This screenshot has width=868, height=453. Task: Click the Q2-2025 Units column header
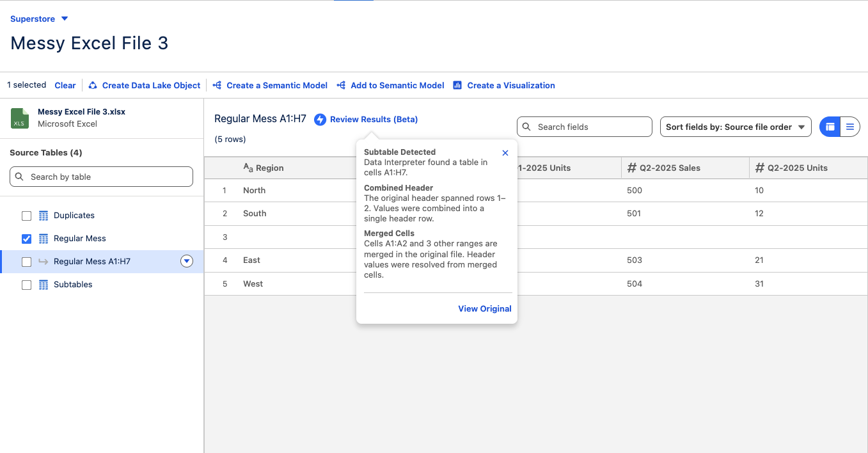pos(809,168)
